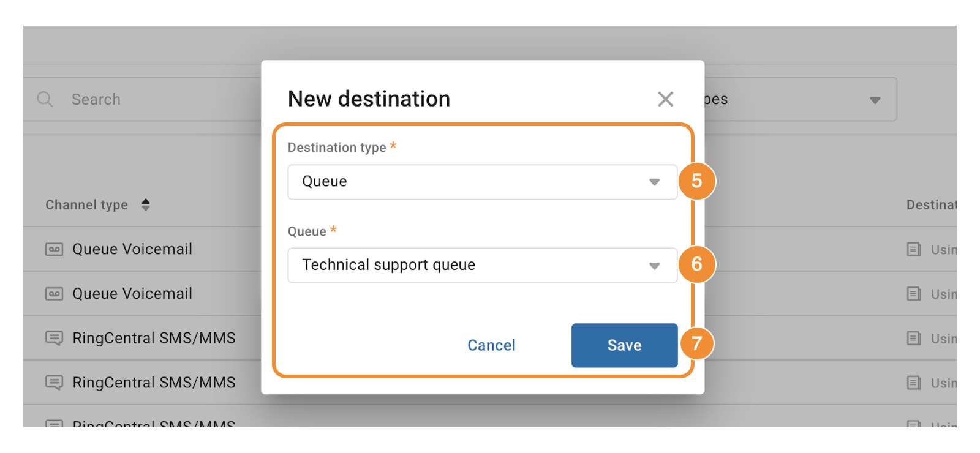Click destination document icon in third row
Screen dimensions: 980x453
(x=914, y=338)
